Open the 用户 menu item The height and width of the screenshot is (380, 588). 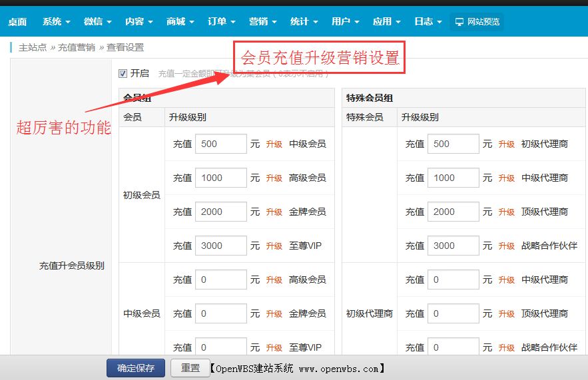click(x=345, y=22)
